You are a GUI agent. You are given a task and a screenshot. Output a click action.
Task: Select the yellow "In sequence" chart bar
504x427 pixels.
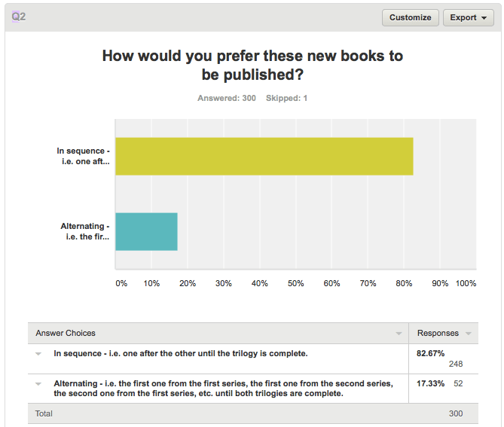tap(264, 157)
